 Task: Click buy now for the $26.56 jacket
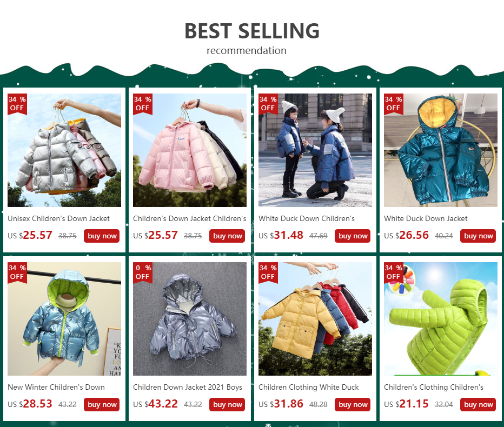478,236
